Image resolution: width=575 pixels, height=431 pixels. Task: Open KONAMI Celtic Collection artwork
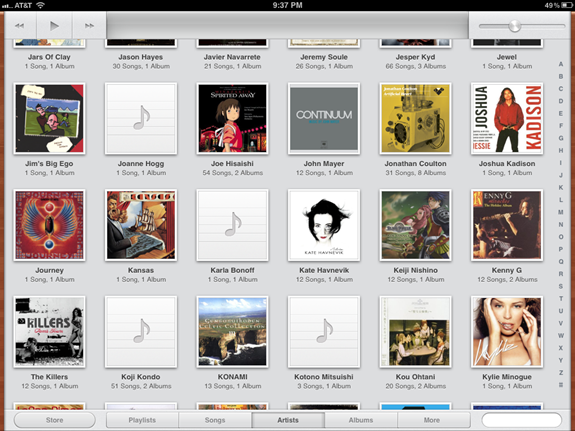[x=232, y=332]
